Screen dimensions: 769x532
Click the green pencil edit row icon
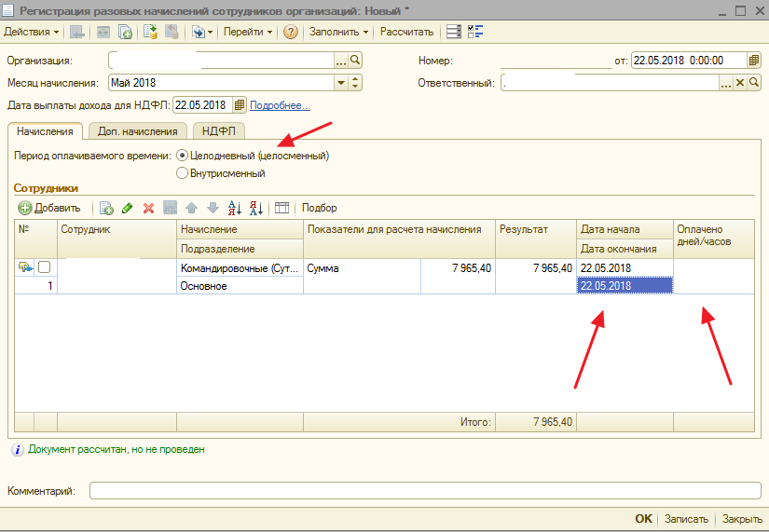click(127, 208)
